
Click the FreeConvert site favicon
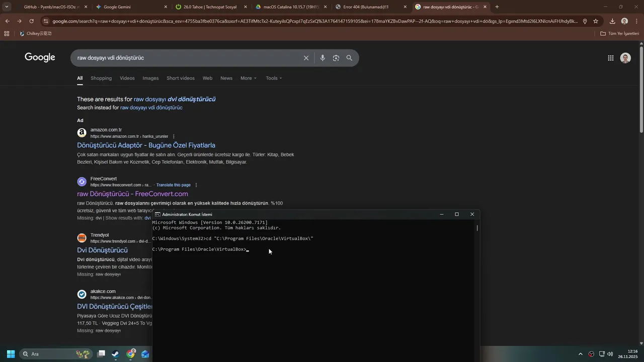(x=82, y=182)
